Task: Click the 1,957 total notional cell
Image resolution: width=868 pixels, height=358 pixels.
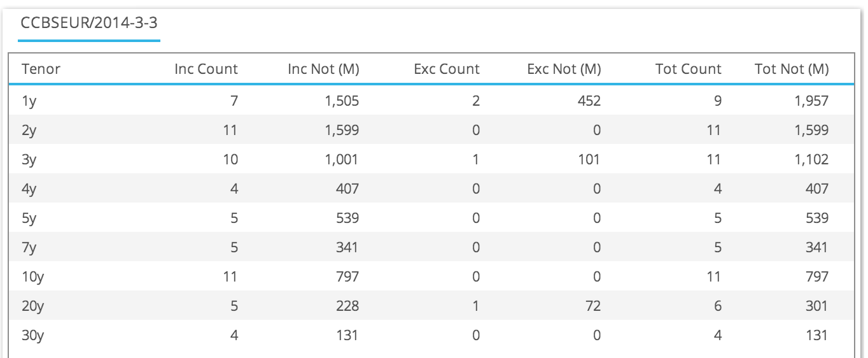Action: (x=812, y=101)
